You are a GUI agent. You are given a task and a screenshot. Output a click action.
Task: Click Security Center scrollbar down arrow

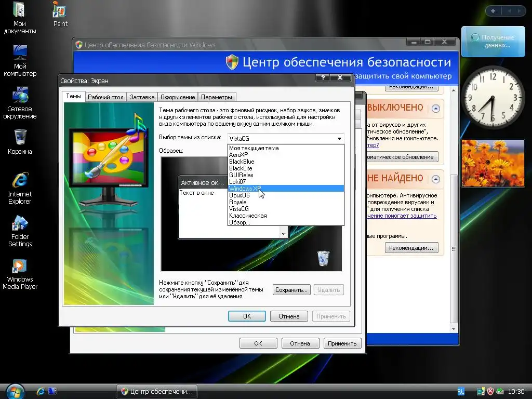454,329
